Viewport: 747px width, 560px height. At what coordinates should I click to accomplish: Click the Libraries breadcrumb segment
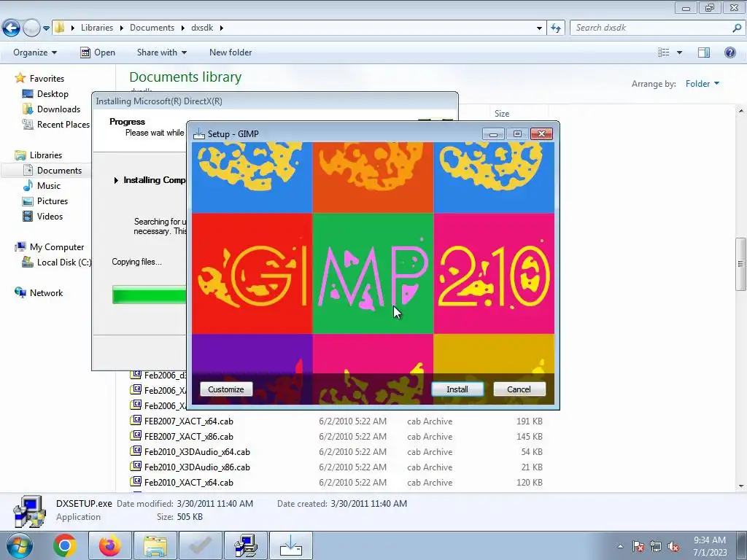point(97,28)
